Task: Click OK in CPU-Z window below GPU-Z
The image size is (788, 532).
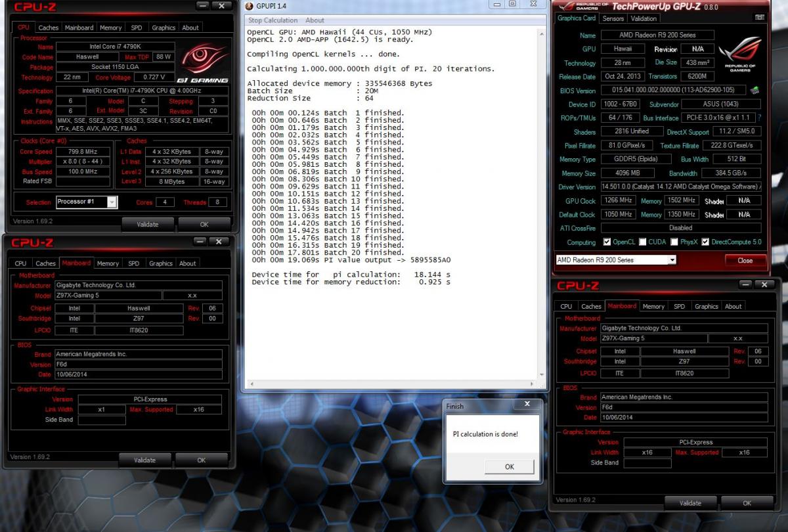Action: click(x=747, y=503)
